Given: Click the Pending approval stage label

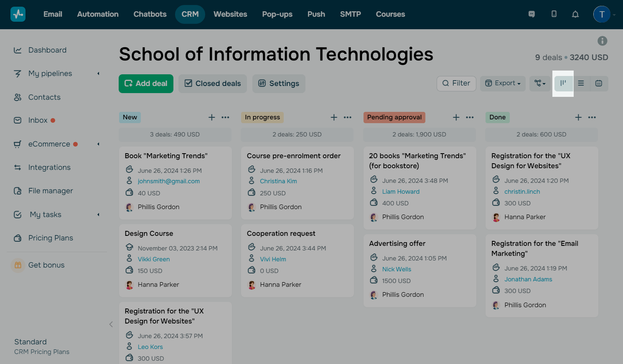Looking at the screenshot, I should tap(394, 117).
